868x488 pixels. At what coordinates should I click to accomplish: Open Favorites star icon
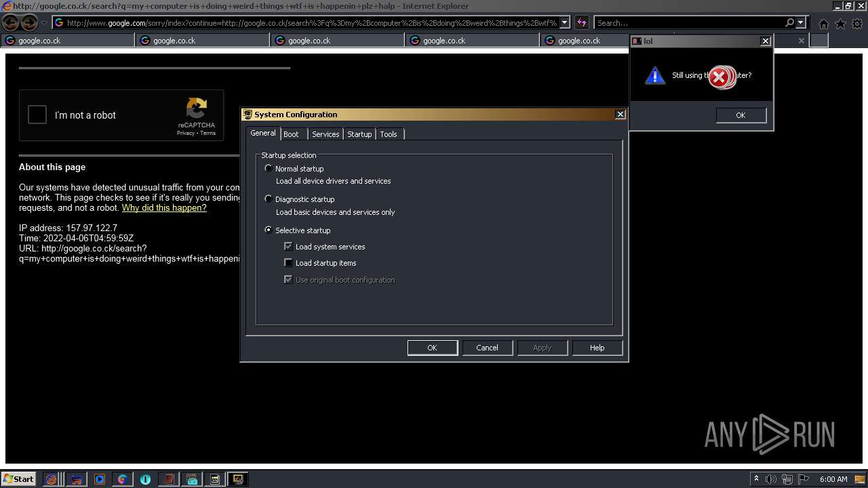[840, 24]
